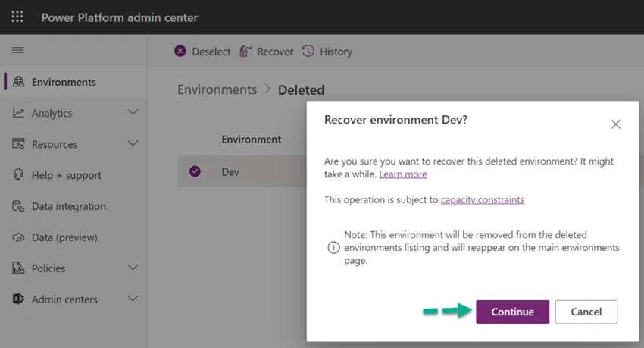The width and height of the screenshot is (644, 348).
Task: Click the Analytics chart icon
Action: (18, 112)
